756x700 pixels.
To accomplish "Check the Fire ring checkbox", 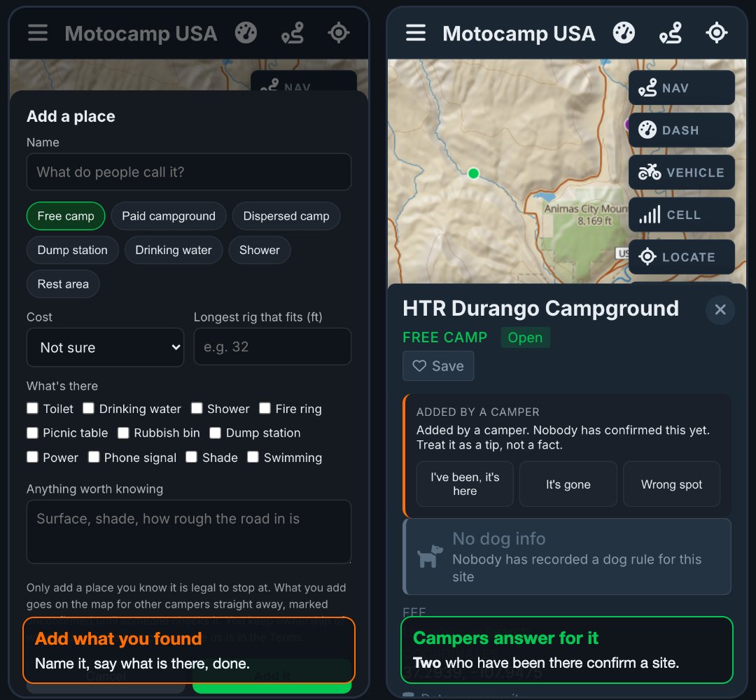I will tap(265, 408).
